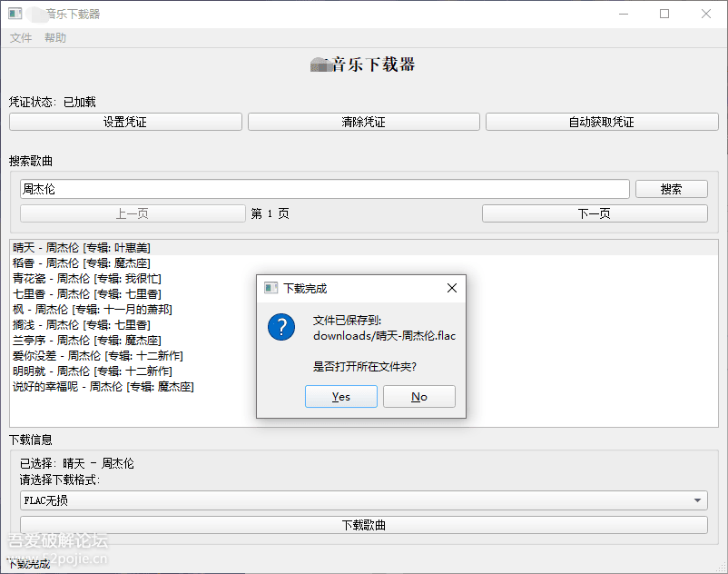Click the 自动获取凭证 button
728x574 pixels.
[x=602, y=121]
